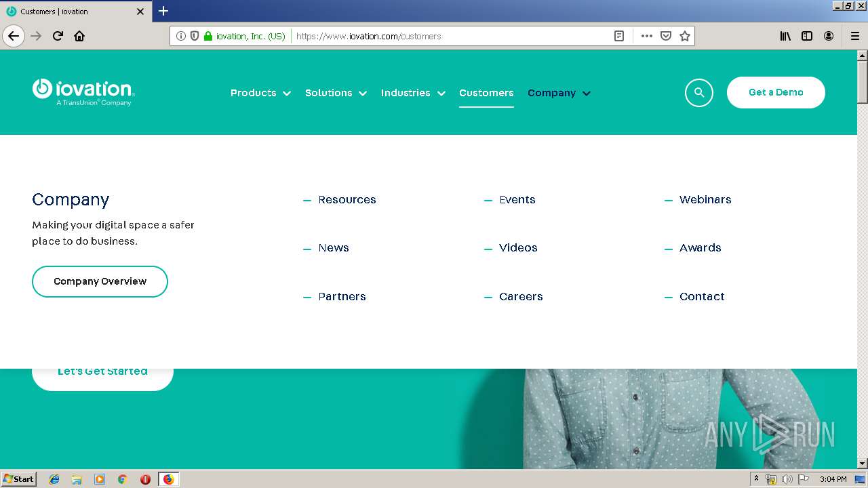Close the Customers | iovation tab
868x488 pixels.
point(140,12)
